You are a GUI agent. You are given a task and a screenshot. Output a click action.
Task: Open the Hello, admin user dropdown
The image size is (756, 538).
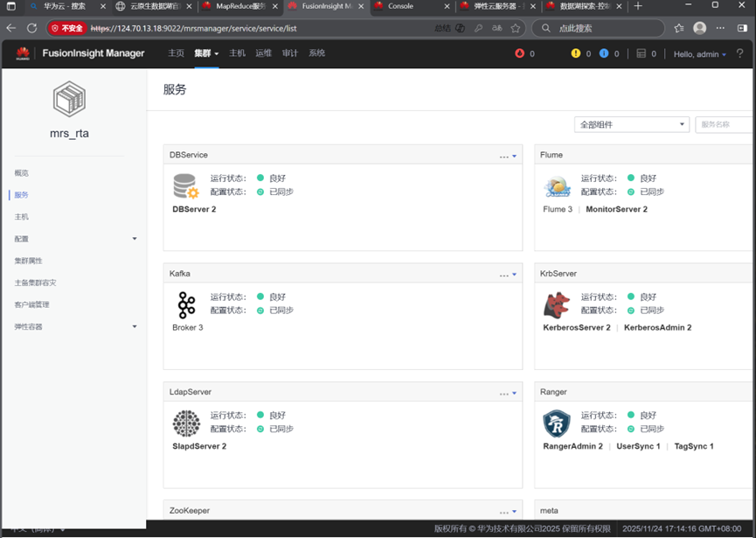tap(699, 54)
